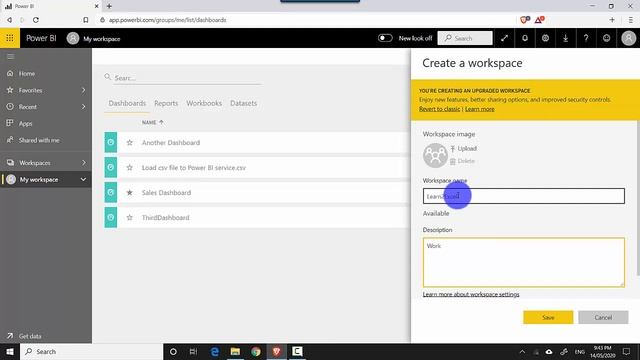Collapse My workspace dropdown chevron

tap(83, 179)
